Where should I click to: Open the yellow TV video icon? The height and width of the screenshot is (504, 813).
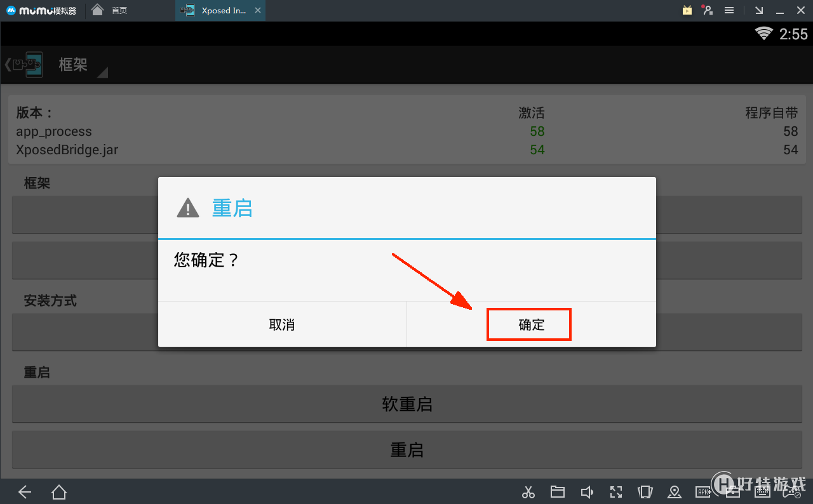pyautogui.click(x=687, y=10)
